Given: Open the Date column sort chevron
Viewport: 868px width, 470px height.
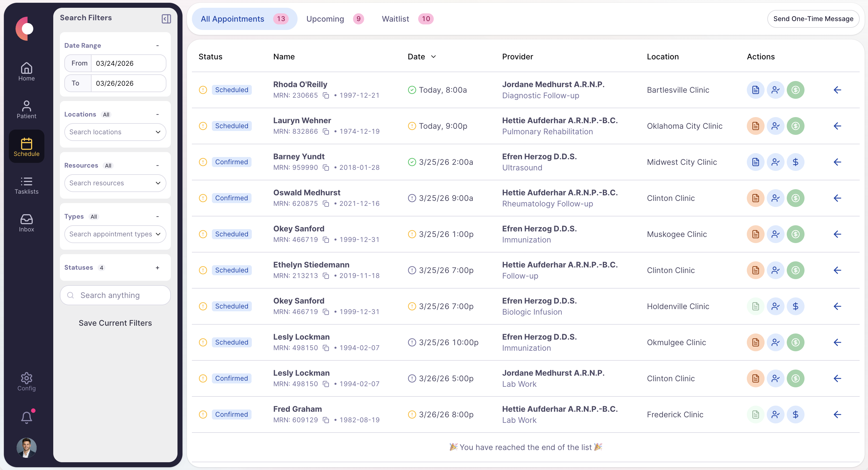Looking at the screenshot, I should coord(434,57).
